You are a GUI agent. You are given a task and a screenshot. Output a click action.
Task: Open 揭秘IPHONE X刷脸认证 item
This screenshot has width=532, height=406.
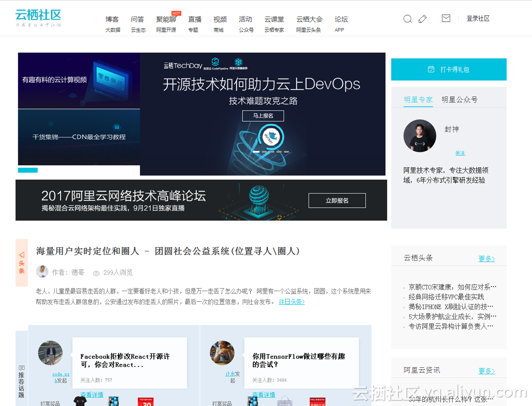(451, 306)
